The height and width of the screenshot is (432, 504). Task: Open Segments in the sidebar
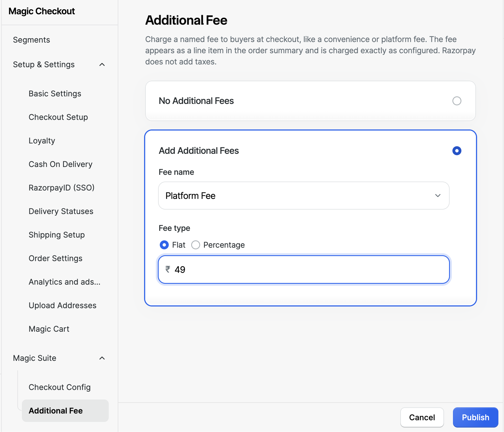tap(31, 40)
